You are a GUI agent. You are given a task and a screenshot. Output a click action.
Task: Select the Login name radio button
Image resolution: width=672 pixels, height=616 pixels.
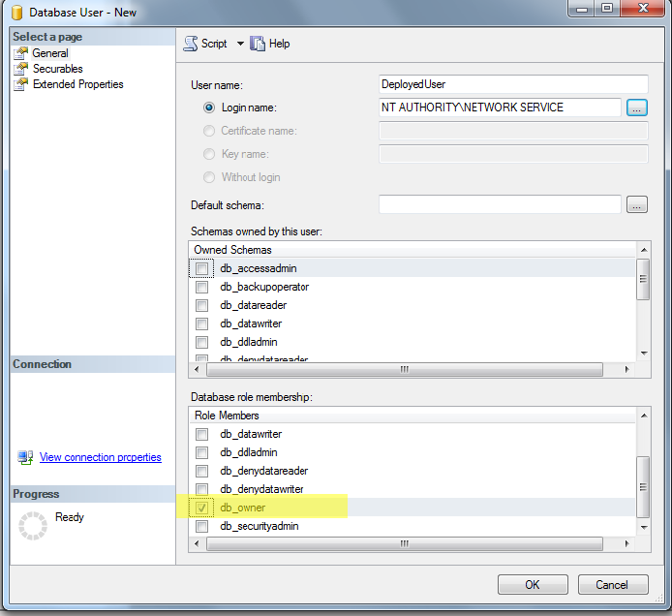point(209,108)
